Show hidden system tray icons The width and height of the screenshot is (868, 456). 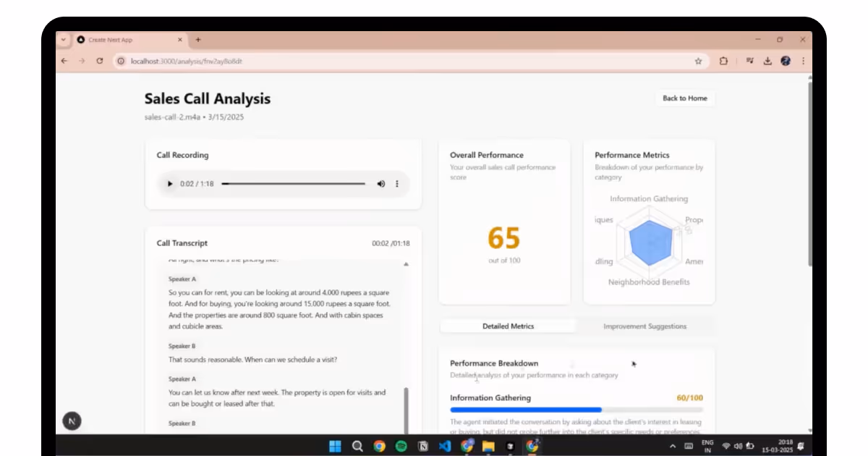pos(673,446)
